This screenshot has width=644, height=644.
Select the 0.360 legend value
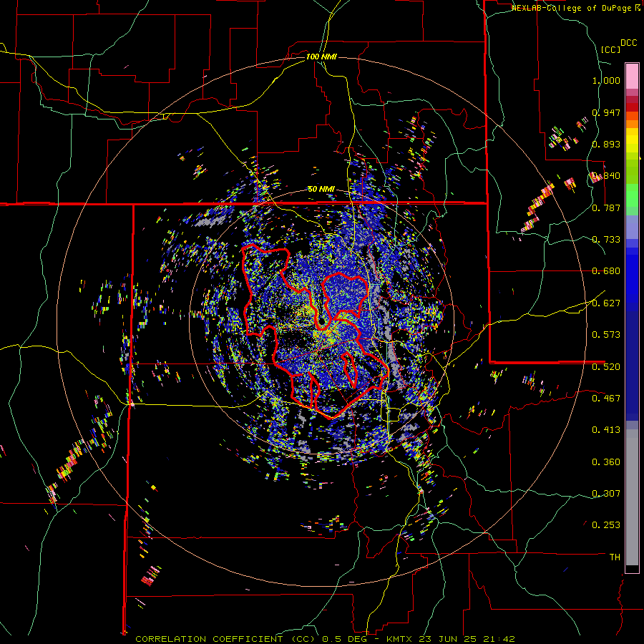click(606, 462)
